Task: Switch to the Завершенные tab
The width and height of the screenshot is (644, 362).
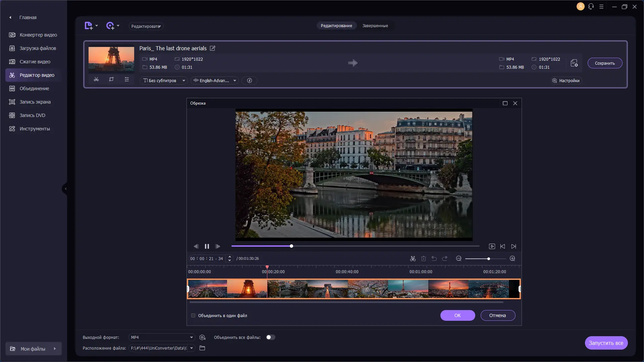Action: point(375,26)
